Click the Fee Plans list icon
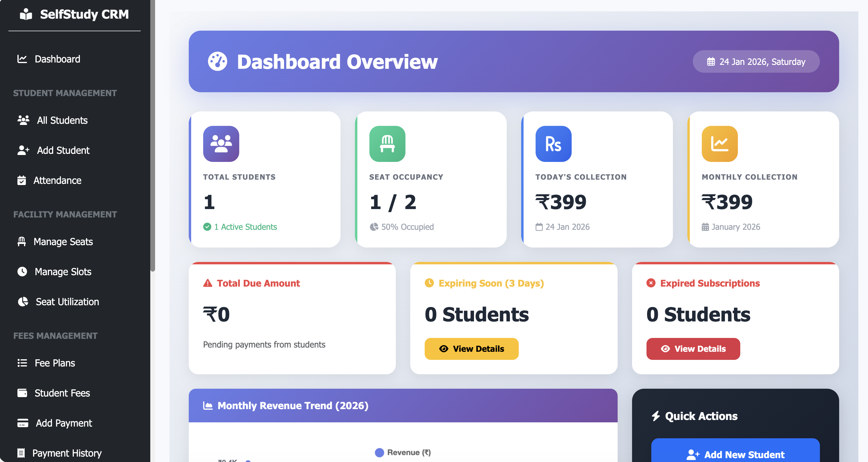868x462 pixels. [x=22, y=363]
